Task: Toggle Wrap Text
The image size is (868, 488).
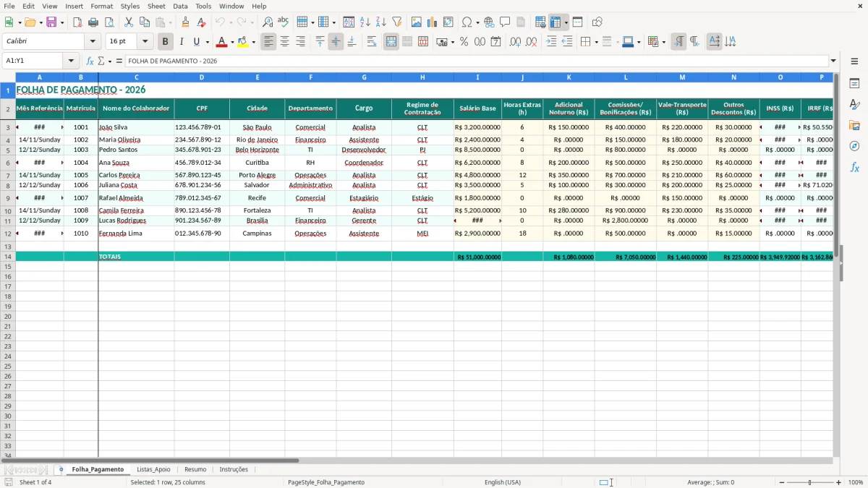Action: point(372,42)
